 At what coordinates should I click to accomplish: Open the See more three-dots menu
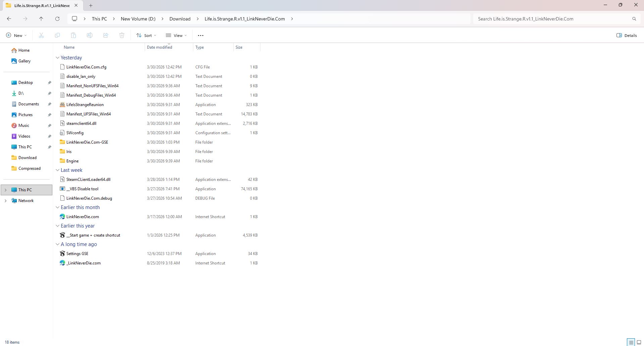click(201, 35)
